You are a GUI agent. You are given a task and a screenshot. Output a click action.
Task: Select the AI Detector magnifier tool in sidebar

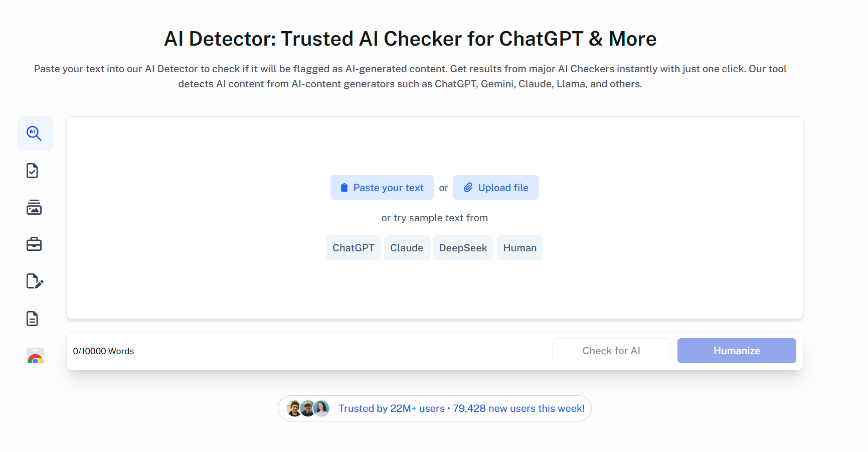pos(35,133)
